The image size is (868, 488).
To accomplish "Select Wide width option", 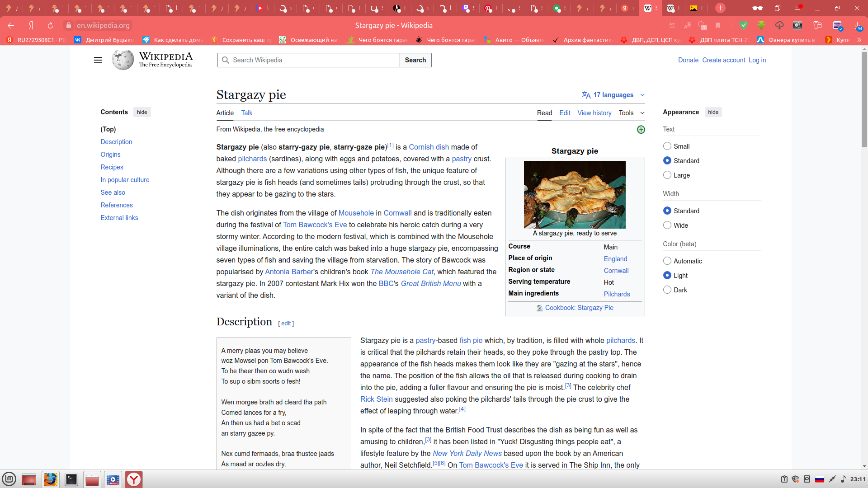I will point(667,225).
